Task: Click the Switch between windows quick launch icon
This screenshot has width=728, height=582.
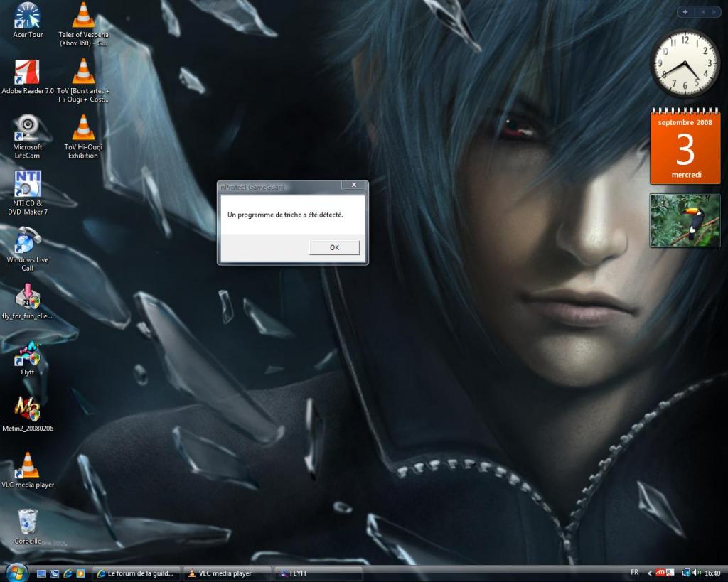Action: pos(54,573)
